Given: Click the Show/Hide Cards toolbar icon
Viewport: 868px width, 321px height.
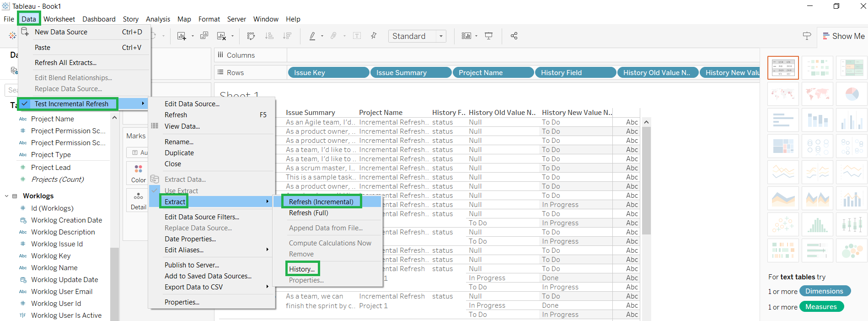Looking at the screenshot, I should [x=466, y=36].
